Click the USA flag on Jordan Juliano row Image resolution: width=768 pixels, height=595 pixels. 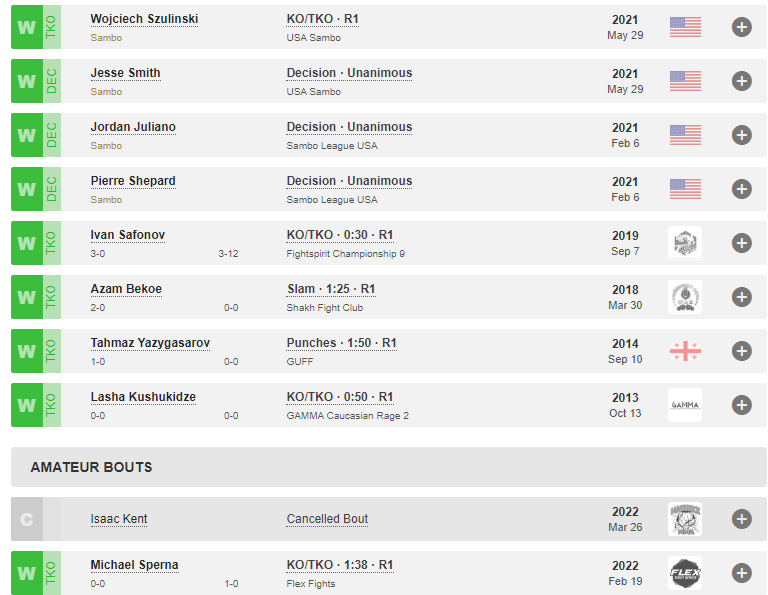(685, 135)
